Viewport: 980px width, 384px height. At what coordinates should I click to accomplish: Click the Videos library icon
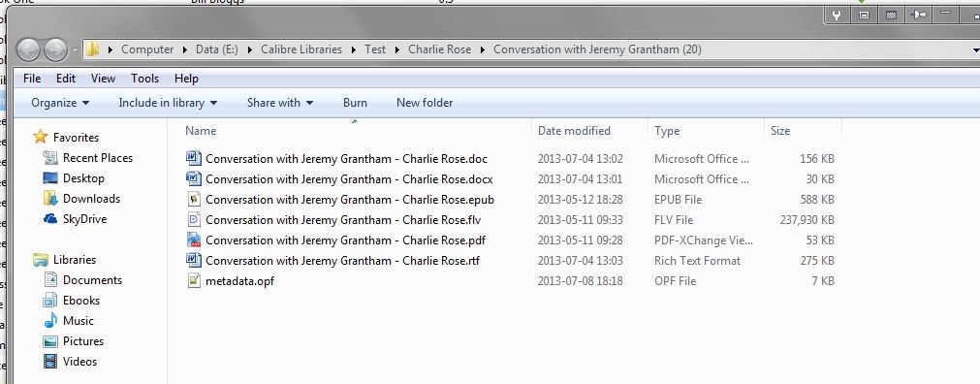(50, 362)
